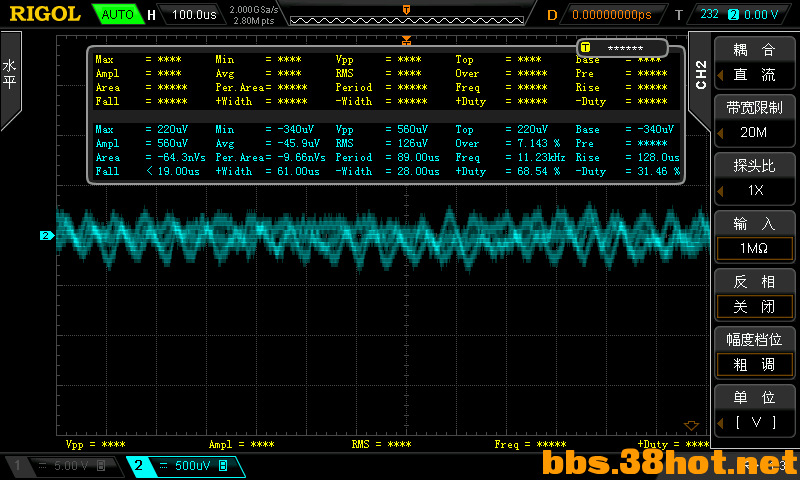
Task: Click the bottom bar Vpp = **** readout
Action: click(x=95, y=445)
